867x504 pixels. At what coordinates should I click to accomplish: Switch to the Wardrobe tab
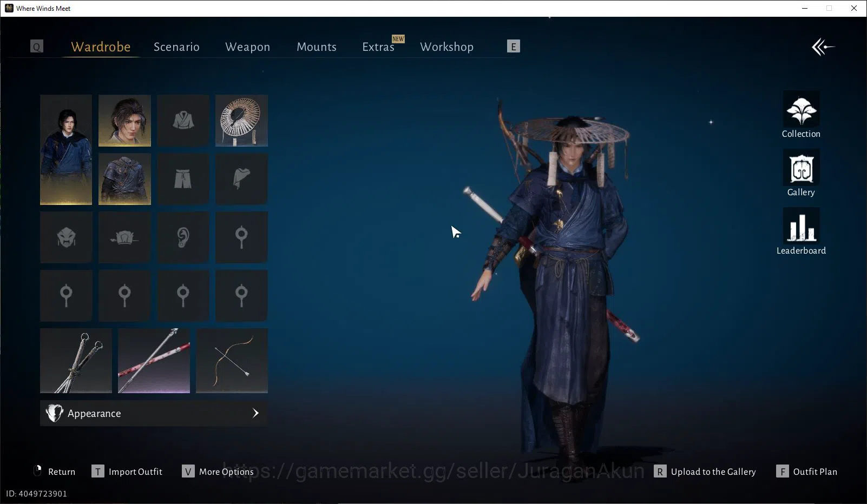(101, 47)
